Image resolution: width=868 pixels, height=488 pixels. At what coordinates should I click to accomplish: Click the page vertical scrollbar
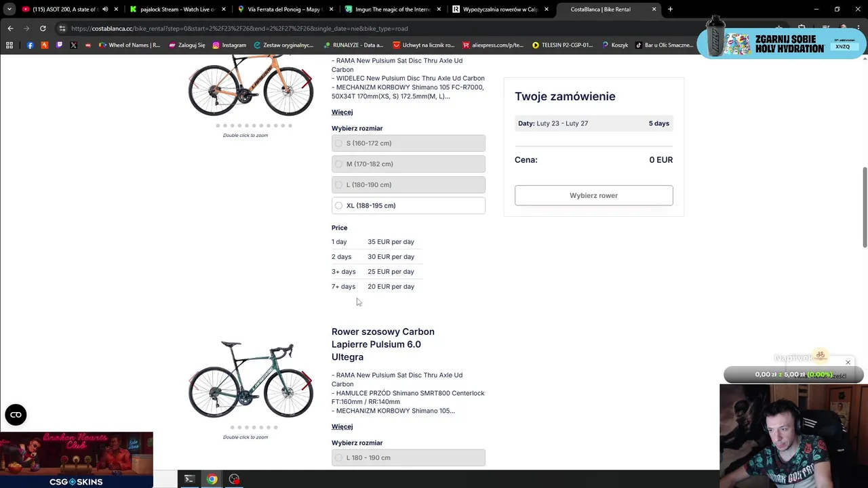[864, 207]
